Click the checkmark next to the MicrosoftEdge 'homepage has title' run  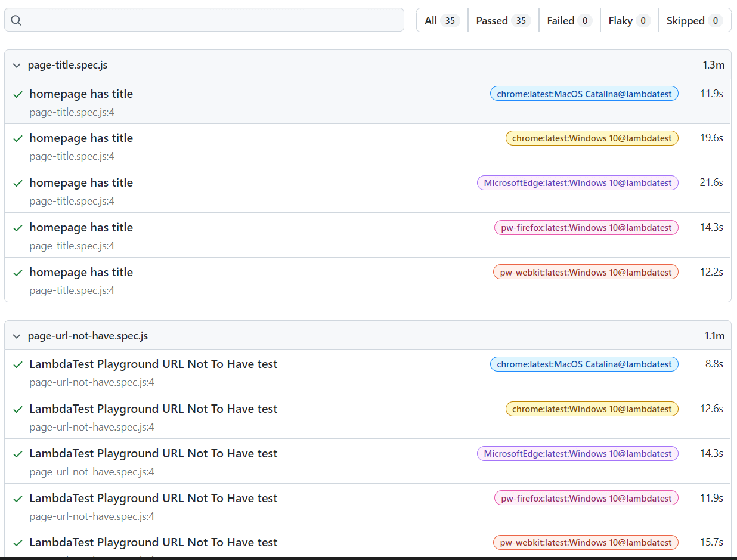coord(17,183)
